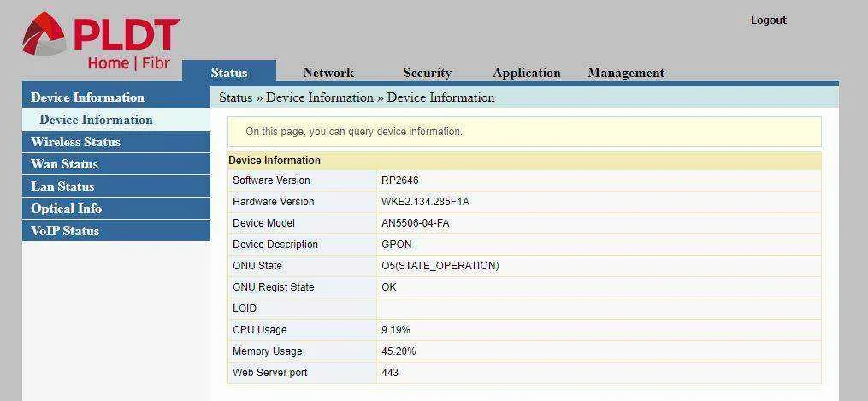Viewport: 868px width, 401px height.
Task: Select the Device Description label
Action: pos(275,245)
